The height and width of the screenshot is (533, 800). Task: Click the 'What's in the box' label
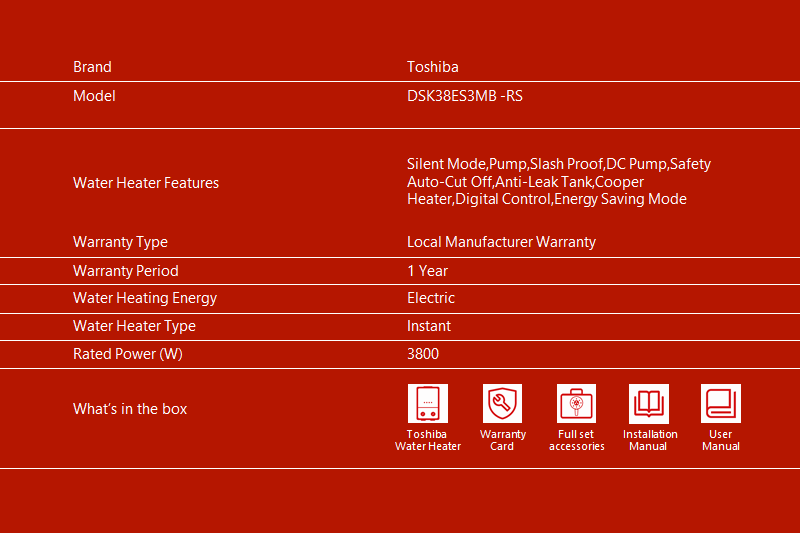point(130,409)
